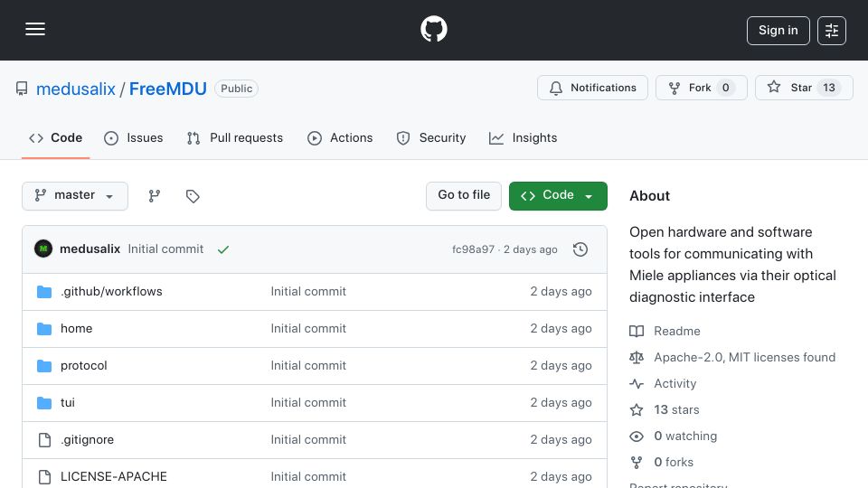Image resolution: width=868 pixels, height=488 pixels.
Task: Open Activity link in About section
Action: [x=675, y=383]
